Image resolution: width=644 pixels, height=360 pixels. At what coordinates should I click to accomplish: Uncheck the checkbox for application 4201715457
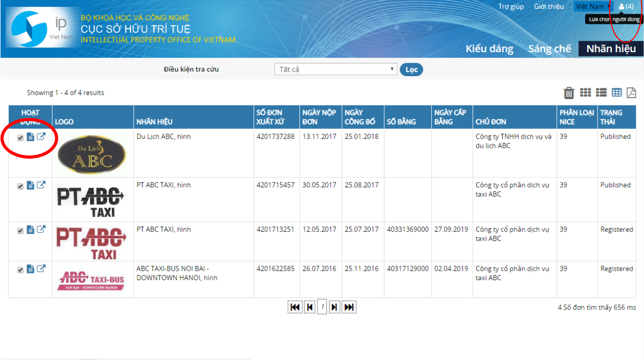point(20,186)
